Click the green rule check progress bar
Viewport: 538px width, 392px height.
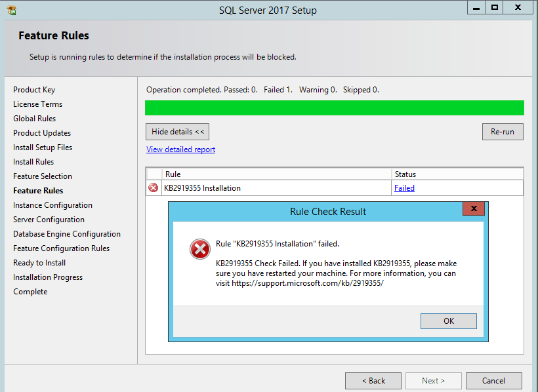tap(335, 108)
